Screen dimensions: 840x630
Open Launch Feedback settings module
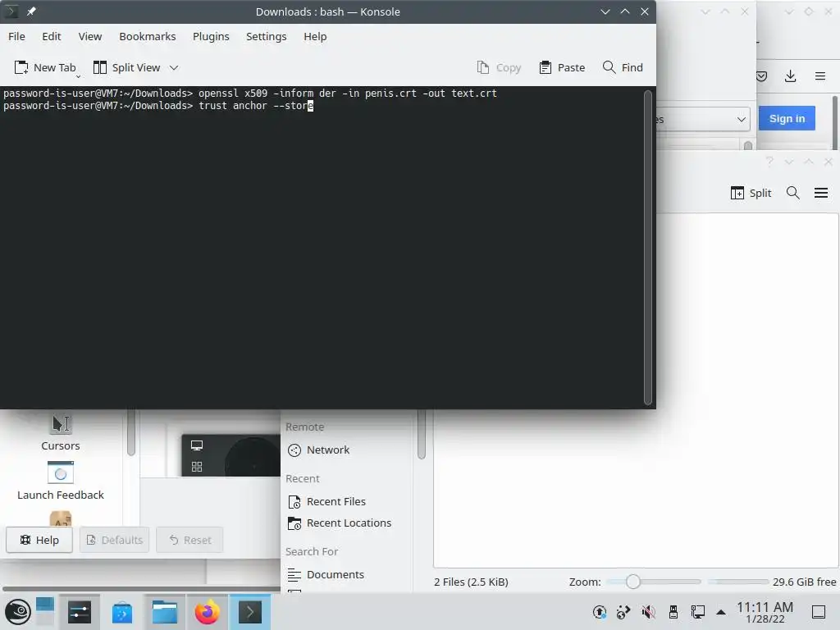coord(61,481)
